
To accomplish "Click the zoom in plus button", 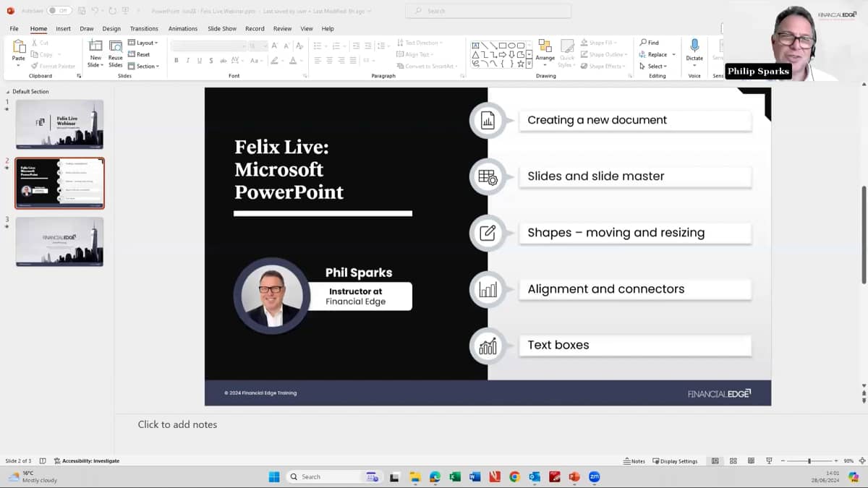I will coord(838,461).
